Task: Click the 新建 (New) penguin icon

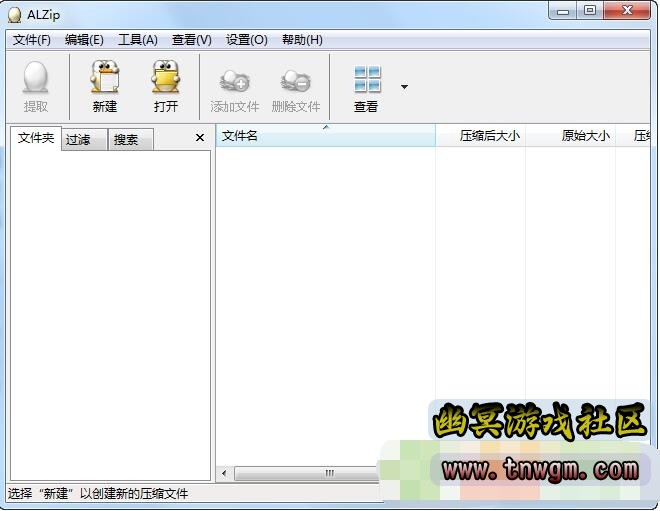Action: (104, 77)
